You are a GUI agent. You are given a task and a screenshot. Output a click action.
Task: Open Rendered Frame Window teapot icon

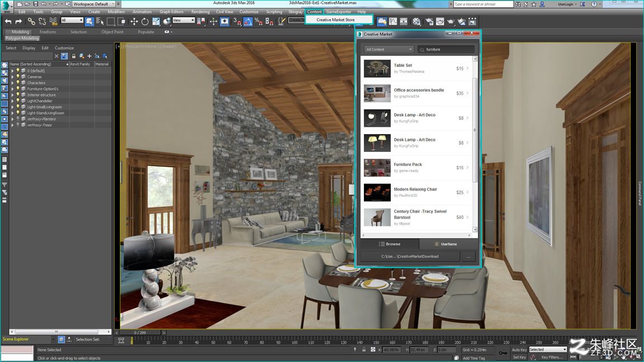[x=441, y=21]
